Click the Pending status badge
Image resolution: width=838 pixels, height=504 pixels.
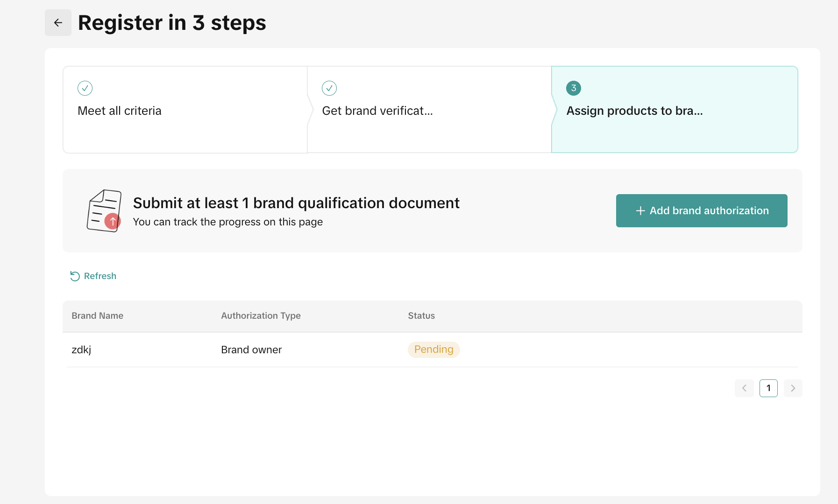point(433,350)
